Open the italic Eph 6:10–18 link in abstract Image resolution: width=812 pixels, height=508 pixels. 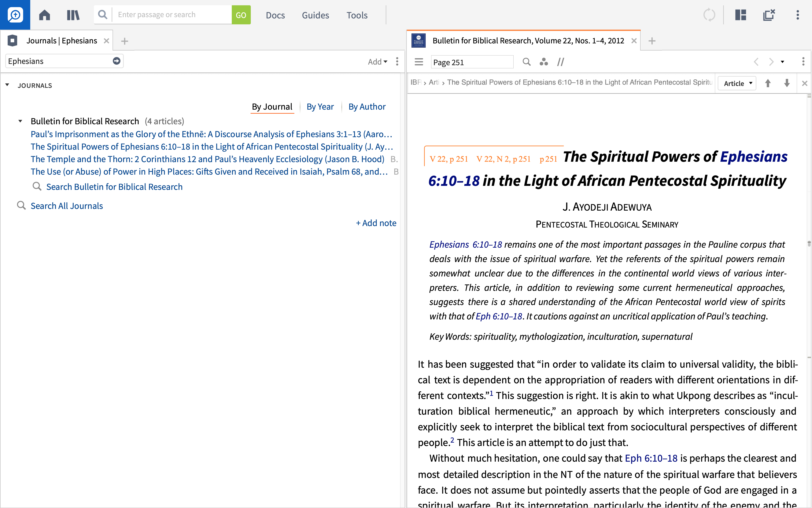click(499, 316)
